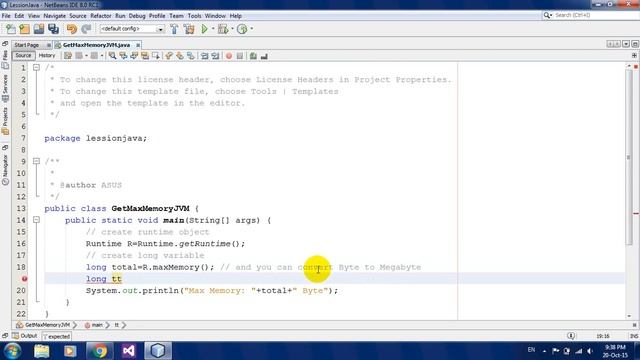
Task: Close the GetMaxMemoryJVM.java tab
Action: pyautogui.click(x=138, y=45)
